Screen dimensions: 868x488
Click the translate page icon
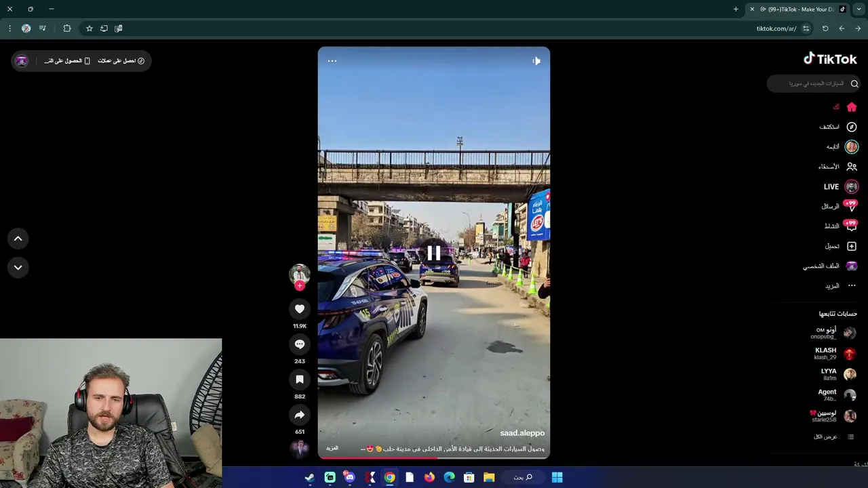[x=119, y=28]
